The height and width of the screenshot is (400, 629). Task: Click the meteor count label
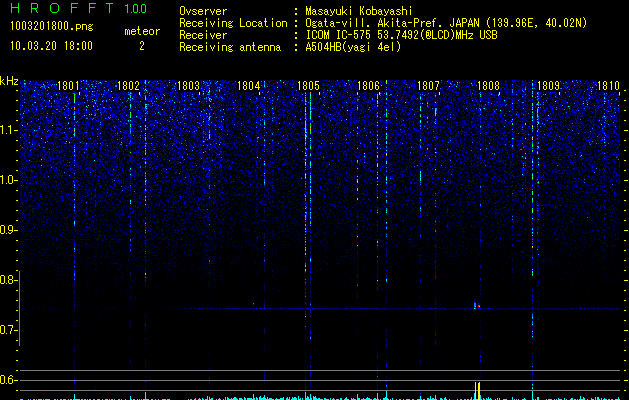click(142, 31)
